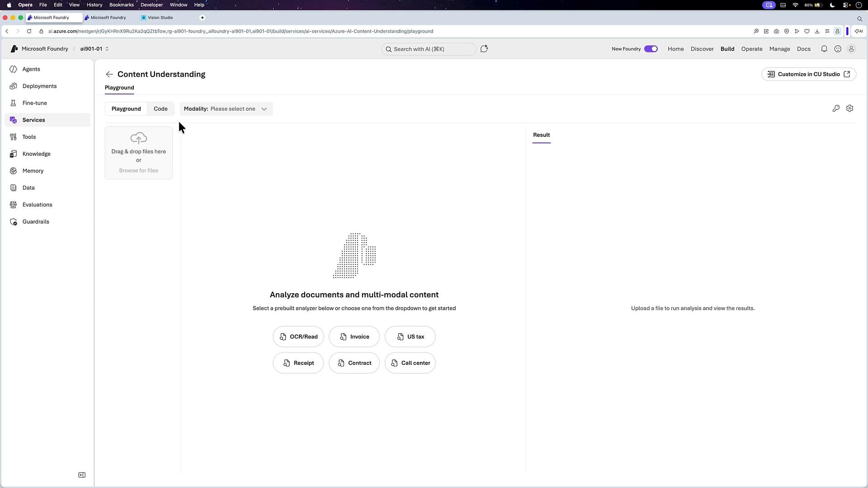Choose the Receipt analyzer

pos(298,363)
